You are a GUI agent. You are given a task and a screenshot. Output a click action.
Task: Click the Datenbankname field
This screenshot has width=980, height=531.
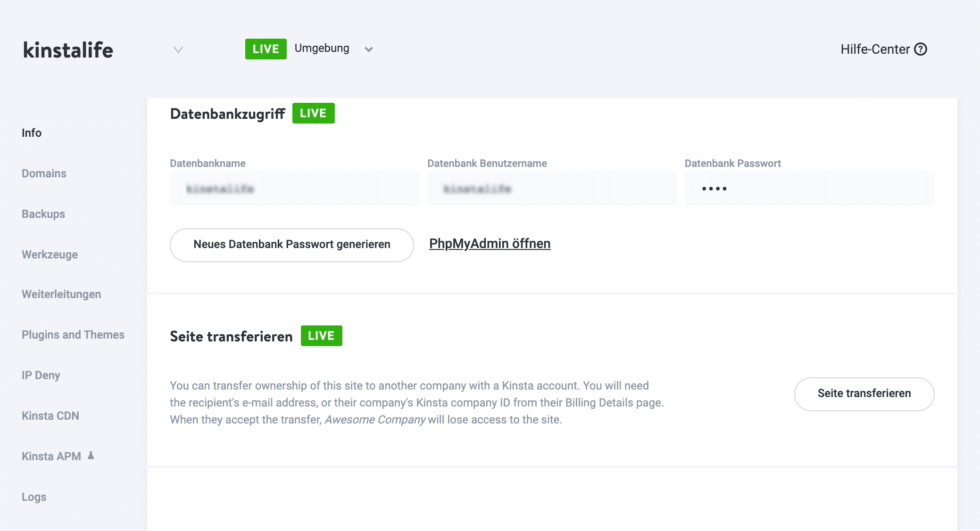pos(294,189)
